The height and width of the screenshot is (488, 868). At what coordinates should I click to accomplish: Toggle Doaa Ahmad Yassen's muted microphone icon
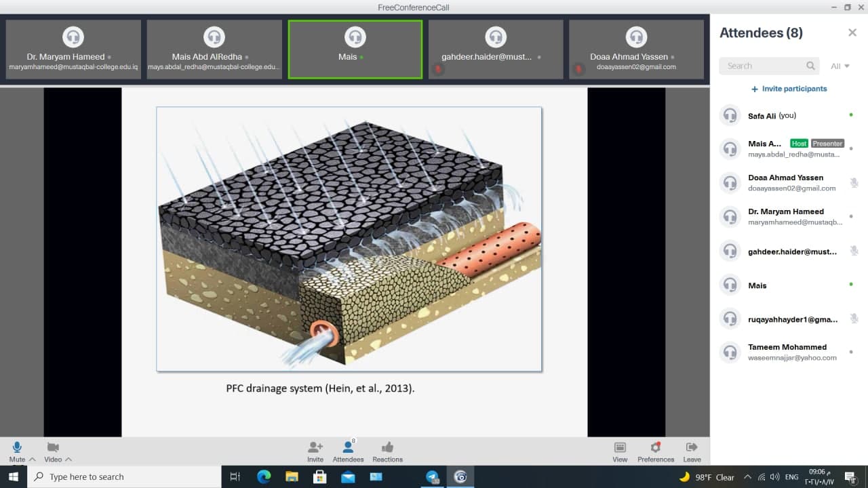854,183
